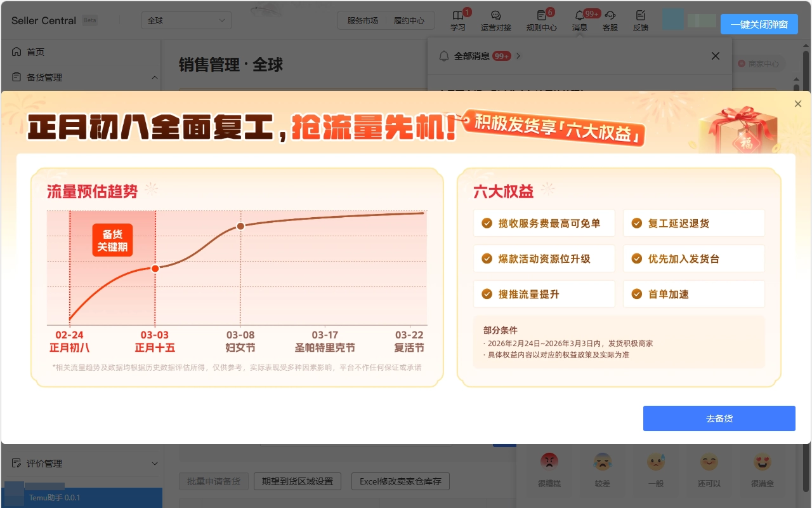Click 一键关闭弹窗 to close popups
812x508 pixels.
(x=759, y=24)
